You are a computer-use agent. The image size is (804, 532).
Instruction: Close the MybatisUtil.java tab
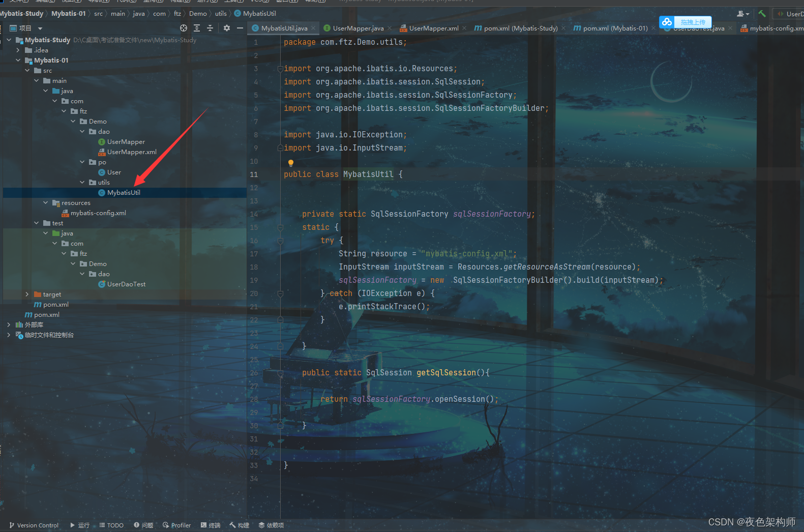pos(313,28)
